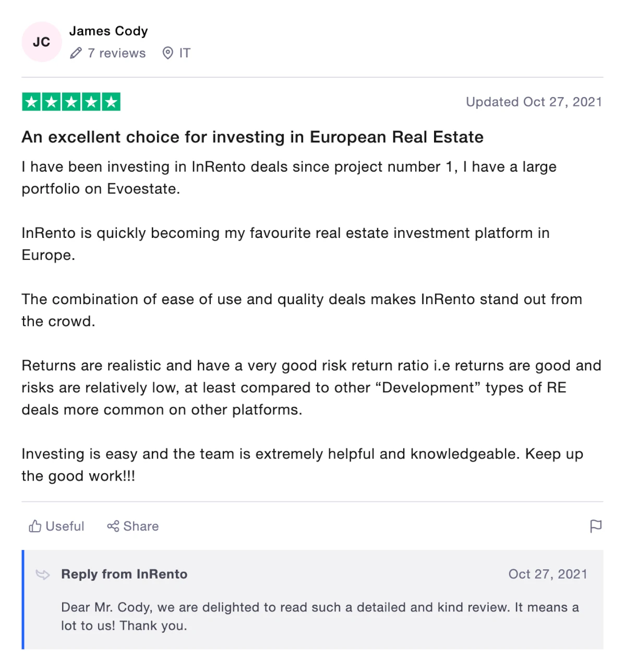The image size is (626, 672).
Task: Flag this review with flag icon
Action: pos(596,526)
